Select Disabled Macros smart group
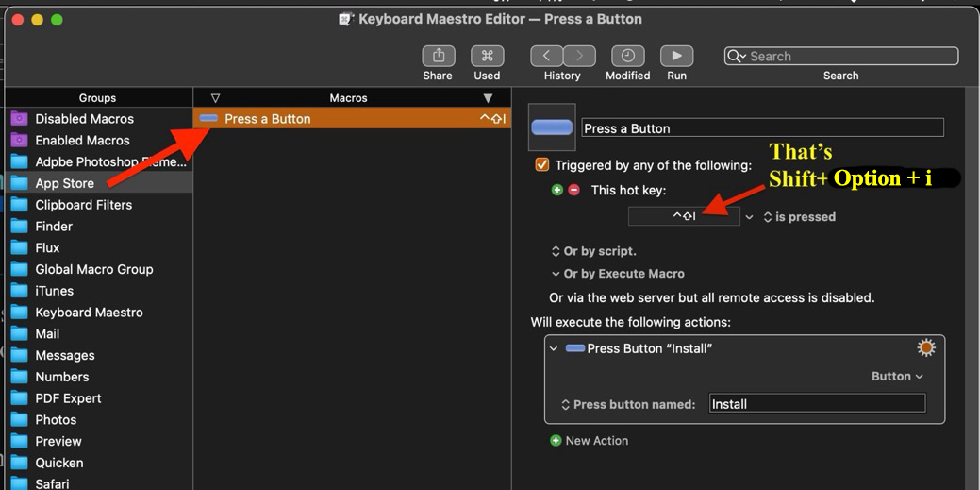 99,119
